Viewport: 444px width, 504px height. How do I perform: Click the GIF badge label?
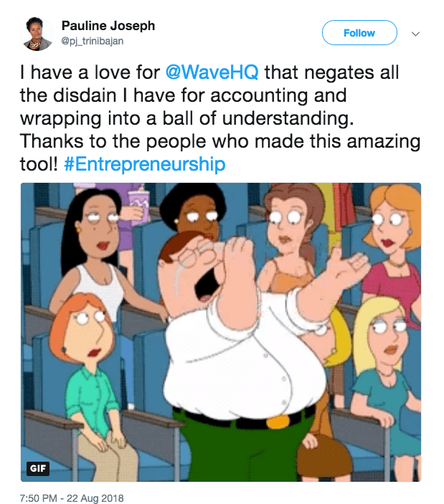pyautogui.click(x=37, y=468)
